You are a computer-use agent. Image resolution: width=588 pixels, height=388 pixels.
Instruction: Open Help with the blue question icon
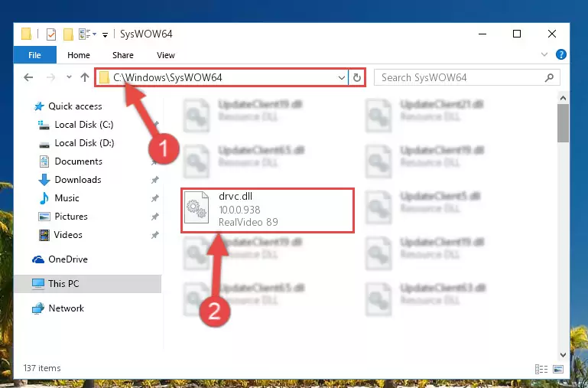pos(561,55)
